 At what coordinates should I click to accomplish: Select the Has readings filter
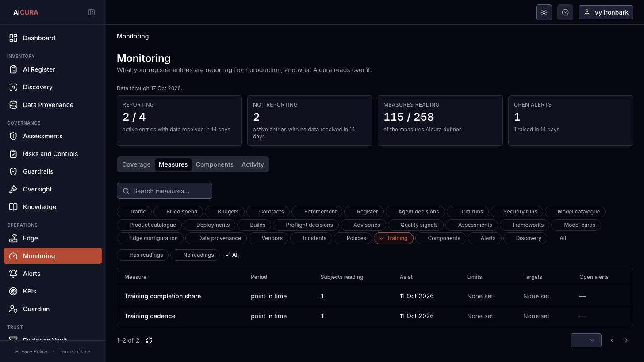pyautogui.click(x=142, y=255)
